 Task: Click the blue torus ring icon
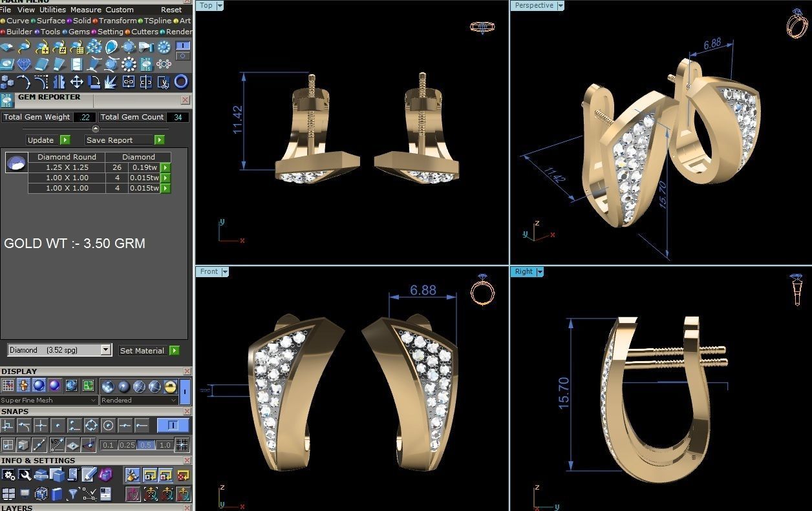pyautogui.click(x=181, y=81)
